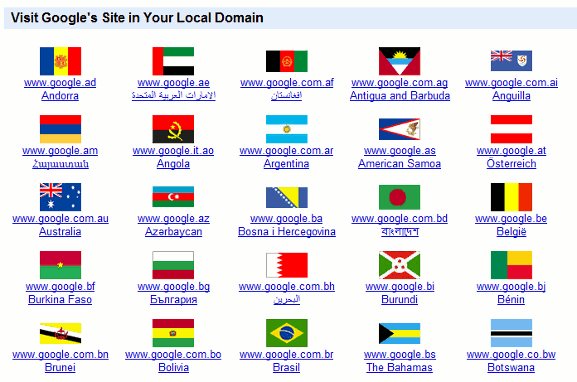Click the Austria flag above google.at
Viewport: 577px width, 382px height.
511,129
